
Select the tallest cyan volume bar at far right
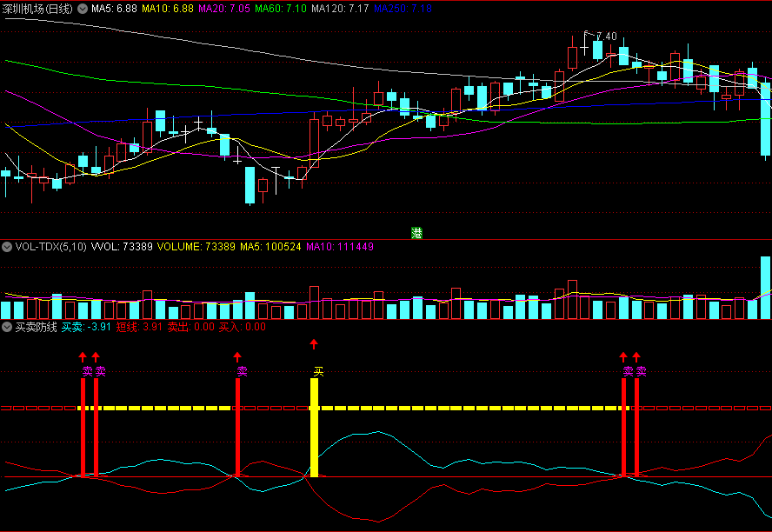[x=766, y=288]
